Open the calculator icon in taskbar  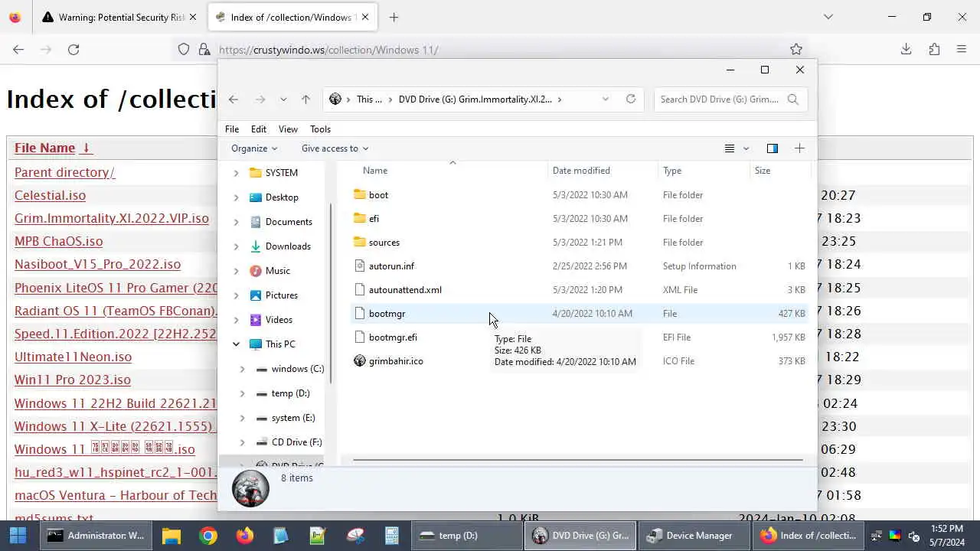(392, 535)
